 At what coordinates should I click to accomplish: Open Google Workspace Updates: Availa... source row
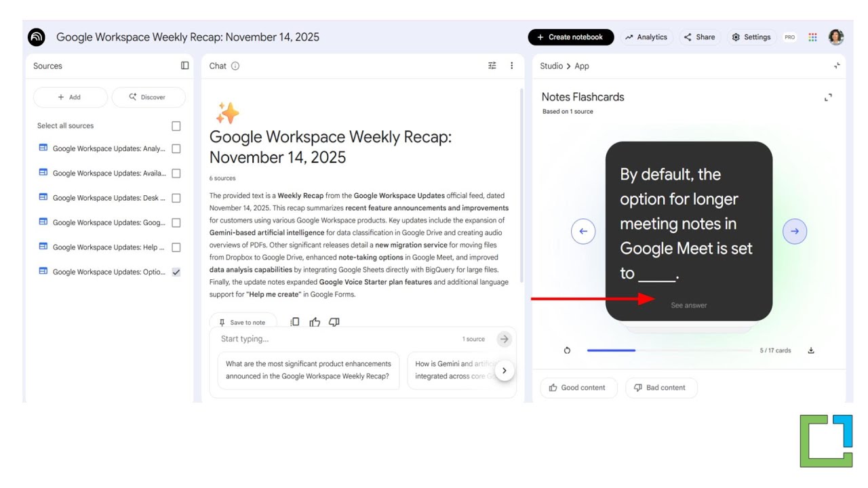pyautogui.click(x=110, y=174)
